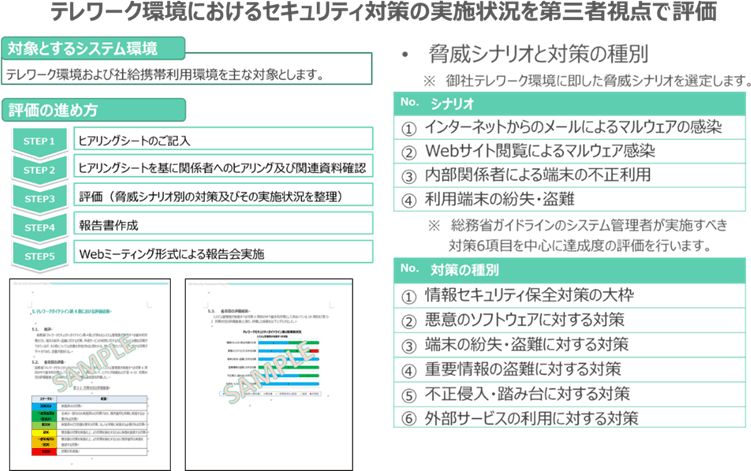Open the right sample report chart thumbnail

(269, 375)
